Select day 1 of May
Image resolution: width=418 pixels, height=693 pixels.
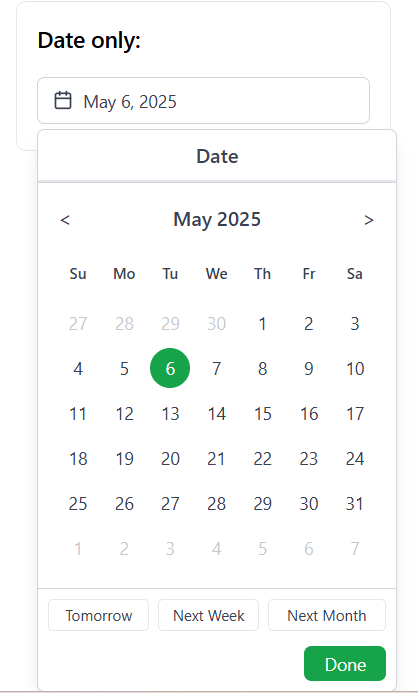click(x=262, y=324)
